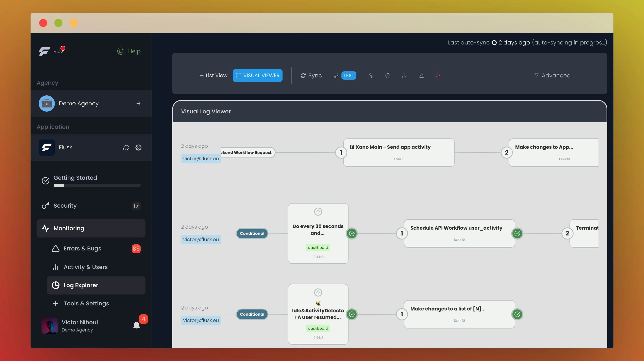The height and width of the screenshot is (361, 644).
Task: Click the Security count badge 17
Action: [136, 206]
